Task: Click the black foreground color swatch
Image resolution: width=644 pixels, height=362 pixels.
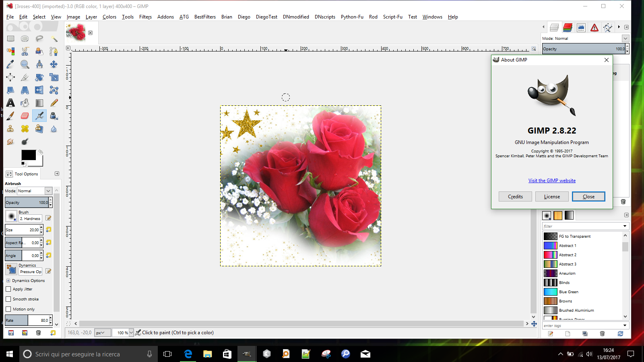Action: [28, 155]
